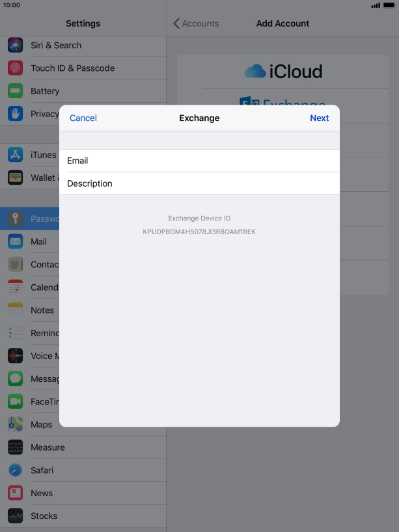Open Touch ID & Passcode icon

pos(15,68)
